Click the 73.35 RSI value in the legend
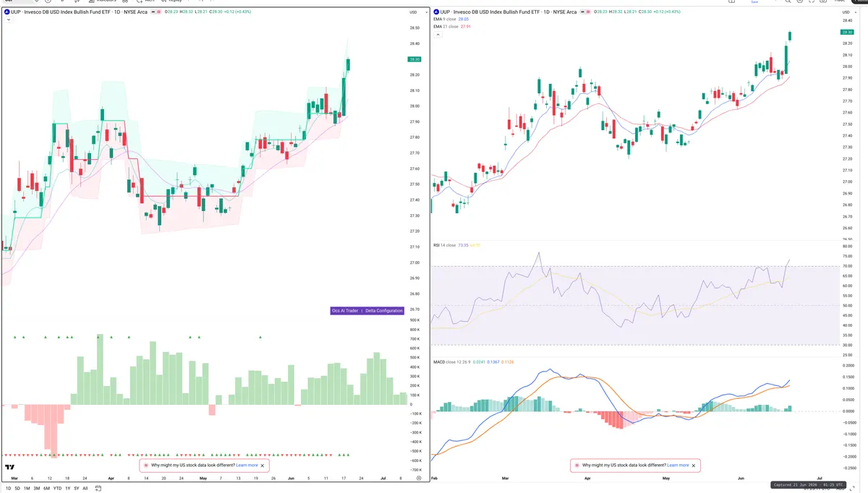Viewport: 868px width, 493px height. [x=463, y=245]
